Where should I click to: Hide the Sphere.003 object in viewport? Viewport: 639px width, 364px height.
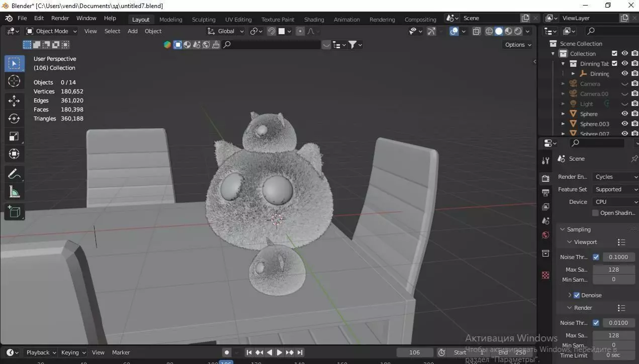tap(624, 124)
